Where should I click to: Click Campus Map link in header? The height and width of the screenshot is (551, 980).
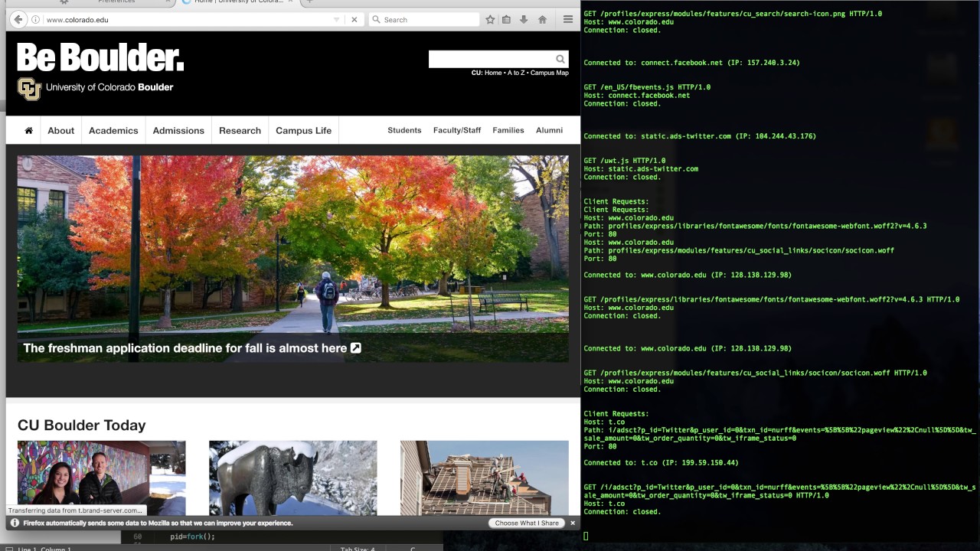pos(550,73)
